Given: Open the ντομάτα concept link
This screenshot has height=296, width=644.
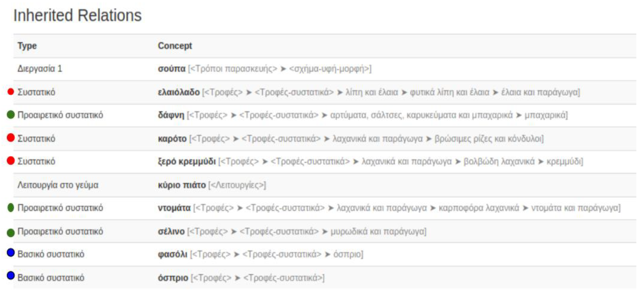Looking at the screenshot, I should tap(174, 208).
